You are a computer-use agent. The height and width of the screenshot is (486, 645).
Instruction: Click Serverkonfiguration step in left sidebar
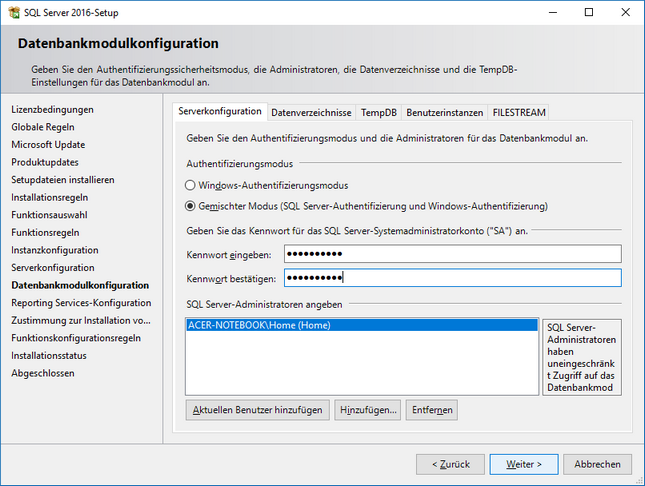click(53, 267)
